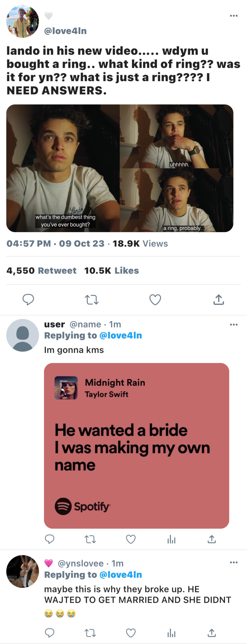Open the 10.5K Likes list

click(111, 271)
